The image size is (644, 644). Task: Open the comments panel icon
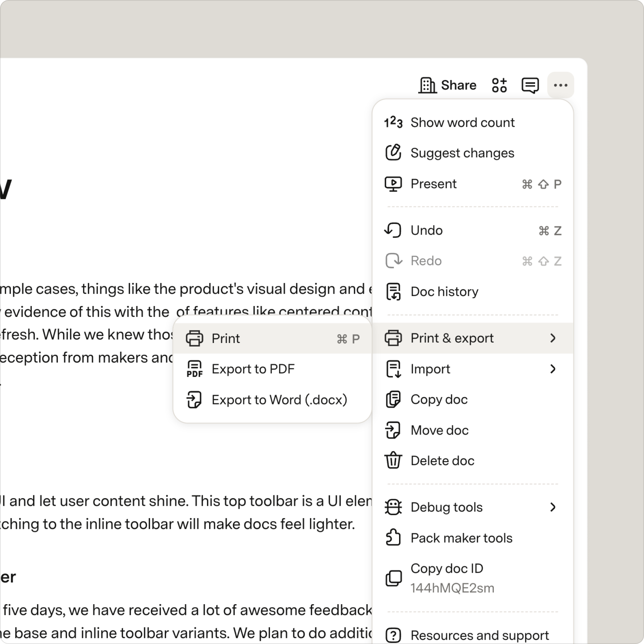click(530, 85)
